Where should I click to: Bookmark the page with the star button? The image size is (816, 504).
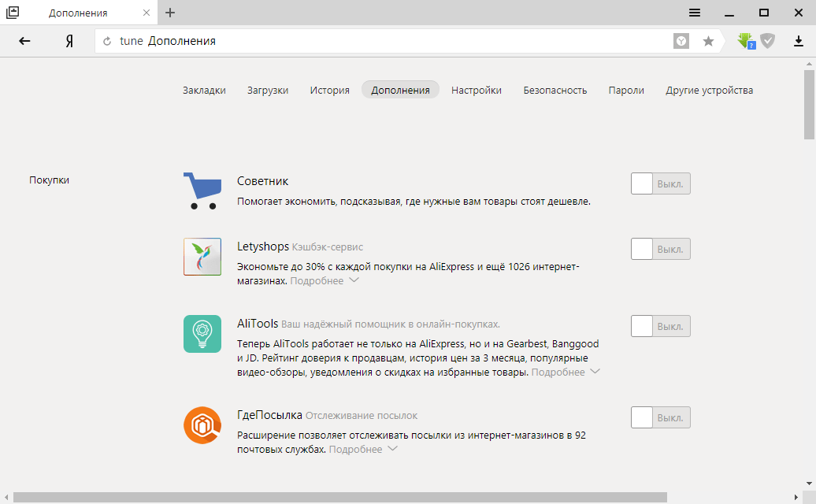[x=708, y=40]
